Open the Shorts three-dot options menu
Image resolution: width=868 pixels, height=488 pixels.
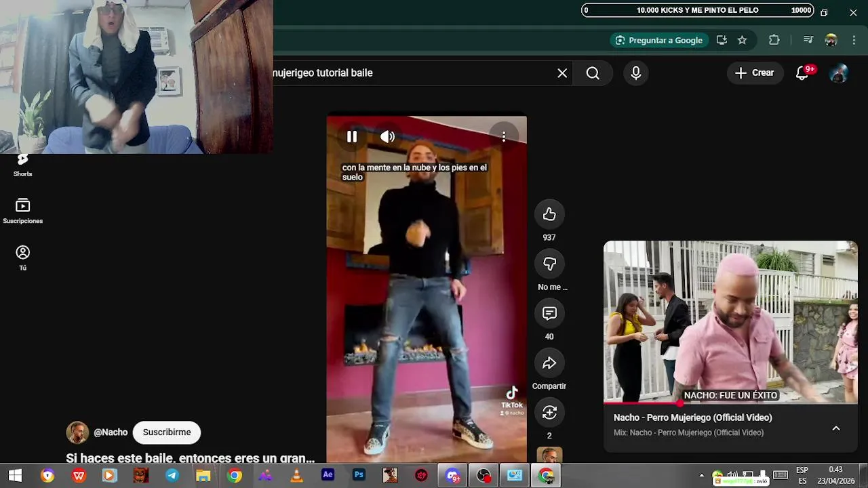coord(504,137)
